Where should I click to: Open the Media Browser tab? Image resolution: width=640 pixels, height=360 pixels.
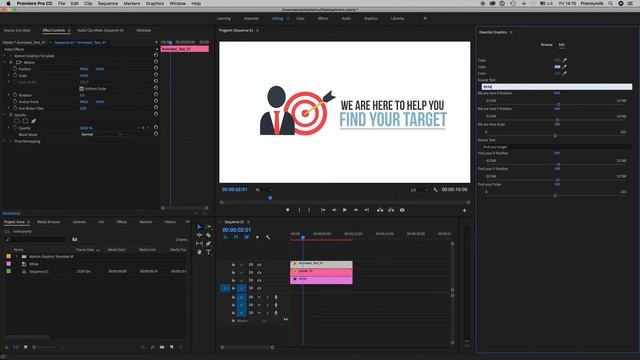pos(49,222)
